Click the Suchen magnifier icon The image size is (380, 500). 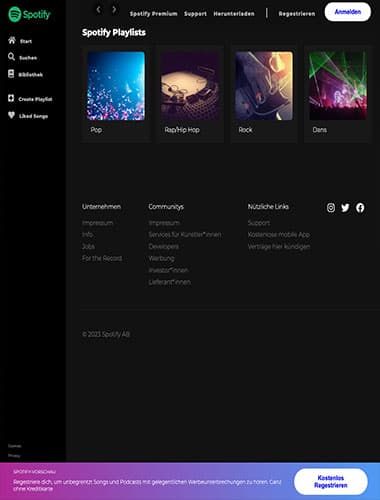coord(11,57)
